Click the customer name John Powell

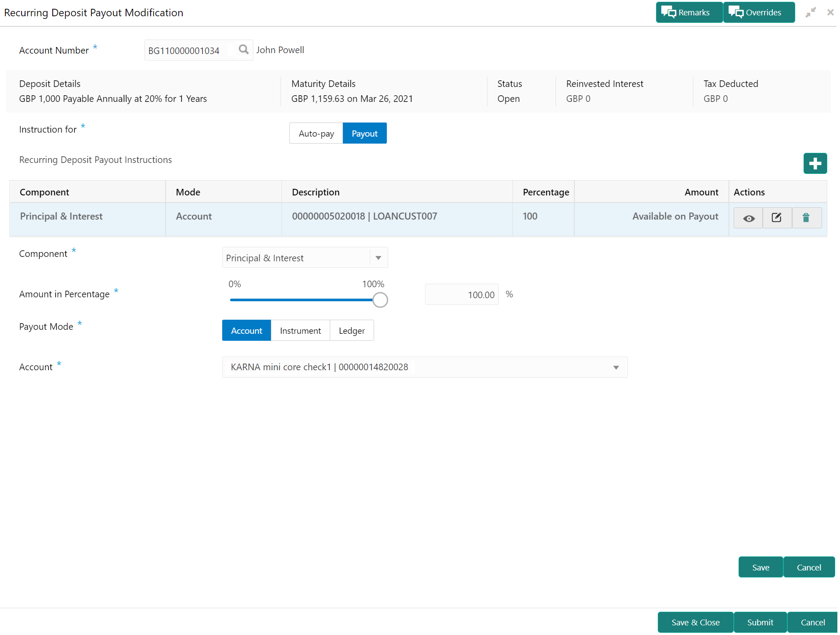click(280, 50)
